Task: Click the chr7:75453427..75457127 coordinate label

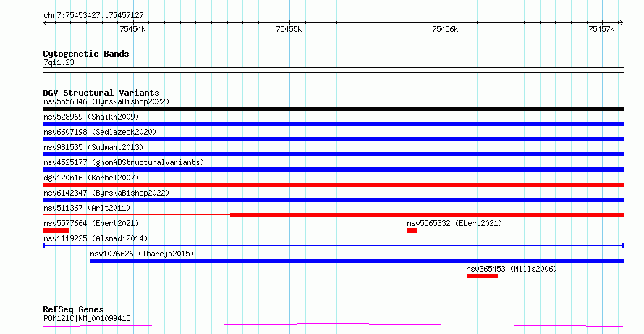Action: [93, 16]
